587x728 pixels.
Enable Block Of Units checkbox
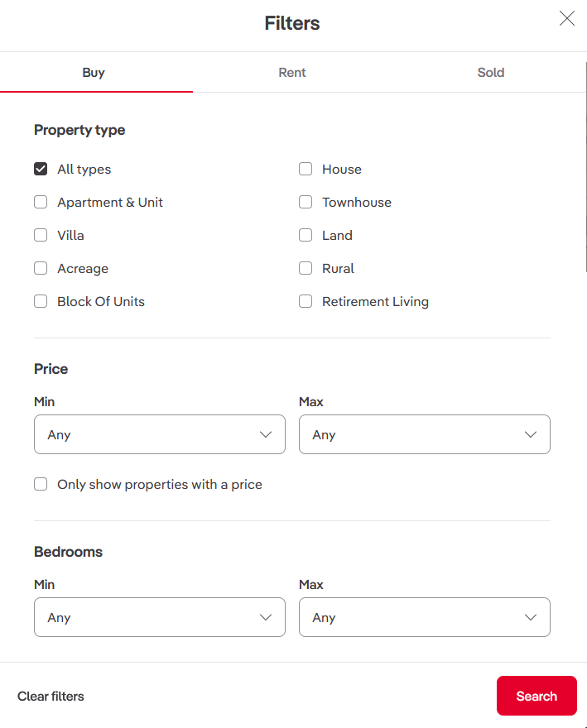tap(41, 301)
